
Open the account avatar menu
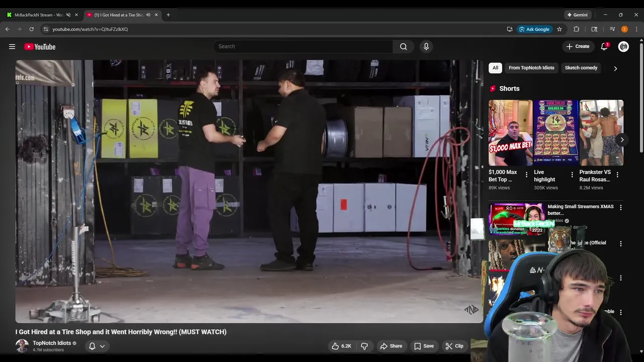(624, 47)
